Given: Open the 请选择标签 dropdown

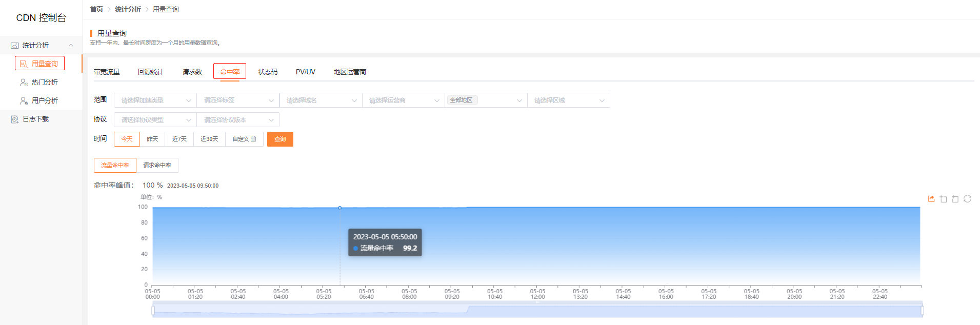Looking at the screenshot, I should coord(238,100).
